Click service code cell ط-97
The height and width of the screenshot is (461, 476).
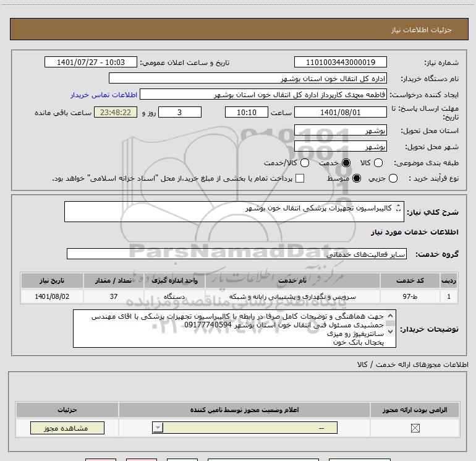tap(410, 296)
